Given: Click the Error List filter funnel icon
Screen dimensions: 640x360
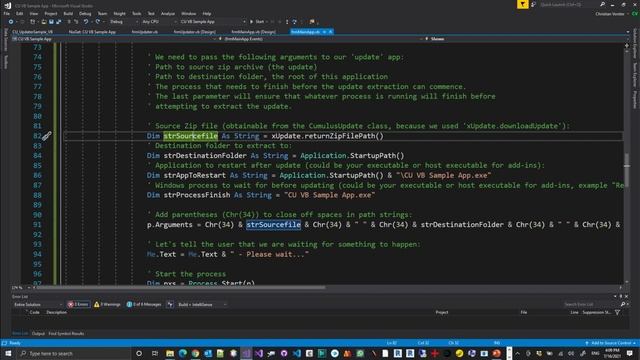Looking at the screenshot, I should [618, 312].
